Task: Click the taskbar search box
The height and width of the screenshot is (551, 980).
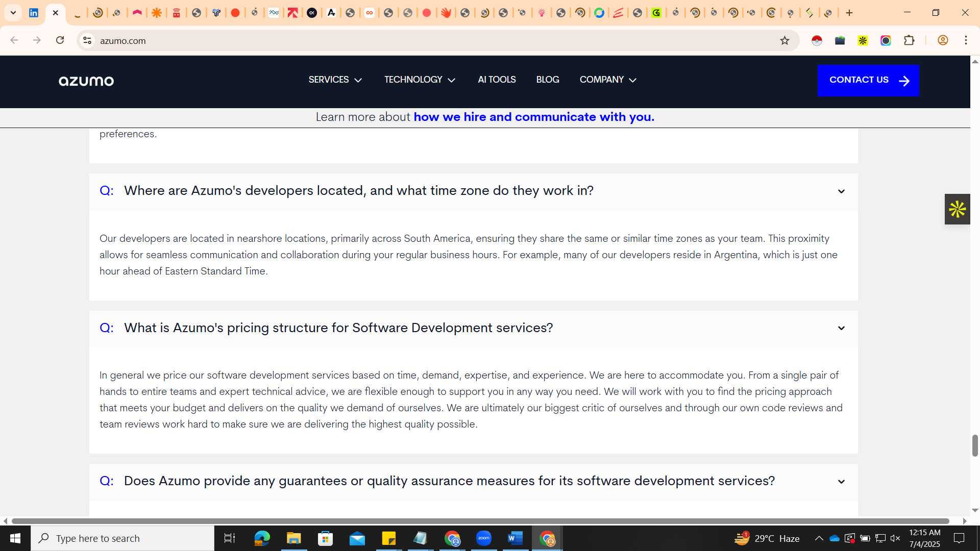Action: tap(122, 538)
